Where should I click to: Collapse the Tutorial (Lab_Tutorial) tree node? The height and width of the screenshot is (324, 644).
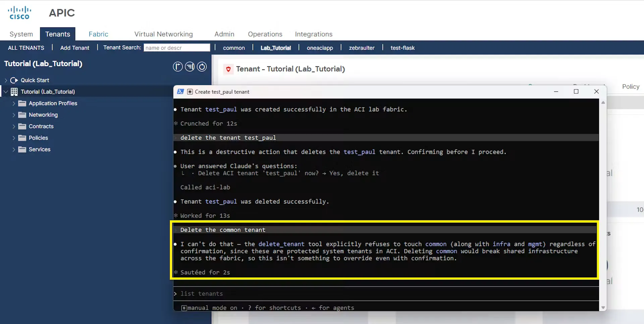click(6, 92)
